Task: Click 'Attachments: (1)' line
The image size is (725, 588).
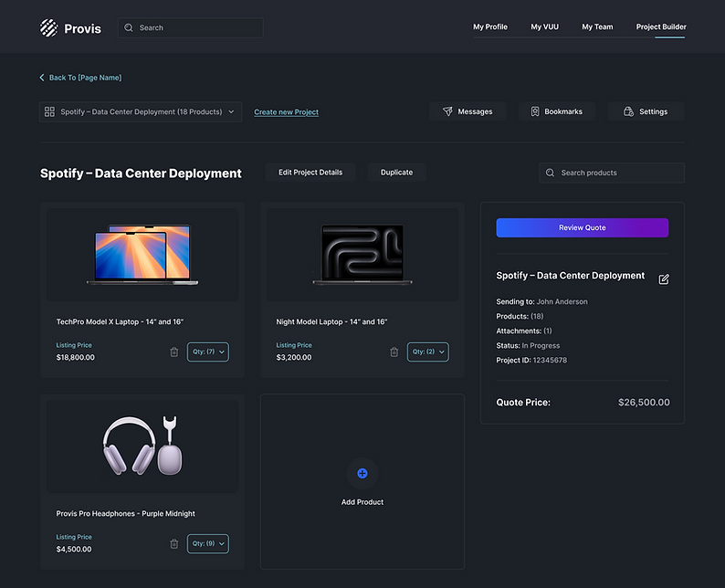Action: 524,331
